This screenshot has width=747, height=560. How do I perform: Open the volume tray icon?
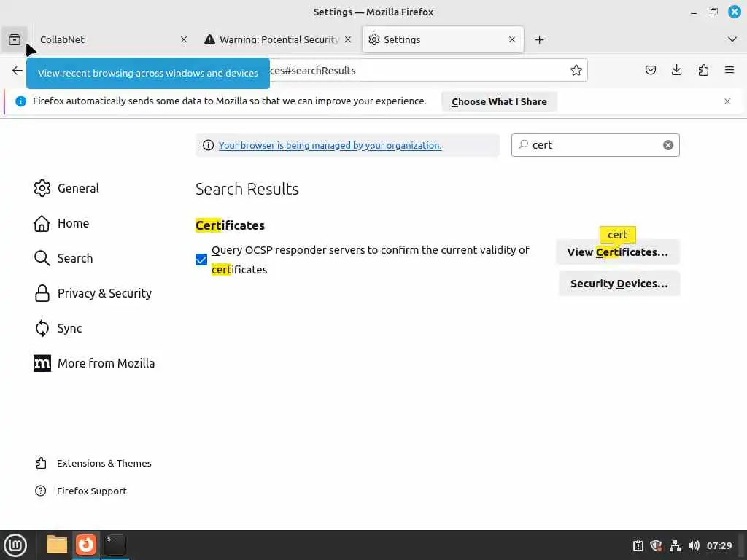tap(694, 545)
